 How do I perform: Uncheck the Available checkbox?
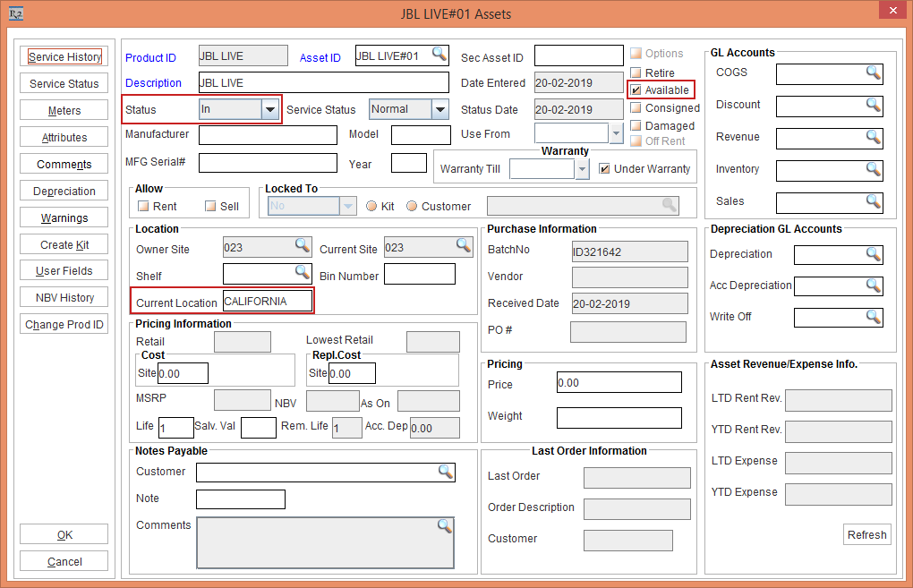tap(636, 90)
